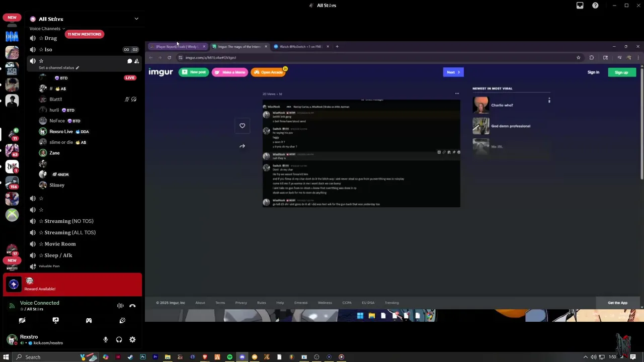Screen dimensions: 644x362
Task: Click browser reload button in stream
Action: [169, 58]
